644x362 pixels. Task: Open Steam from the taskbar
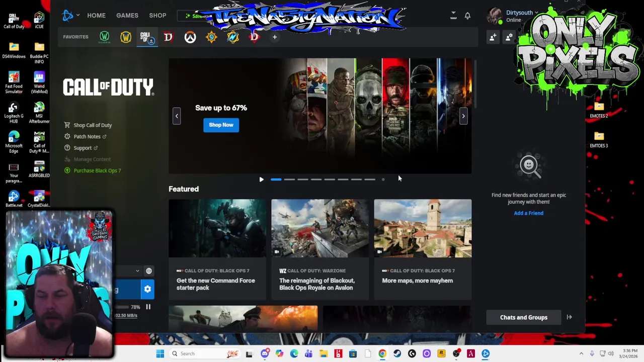pyautogui.click(x=397, y=353)
